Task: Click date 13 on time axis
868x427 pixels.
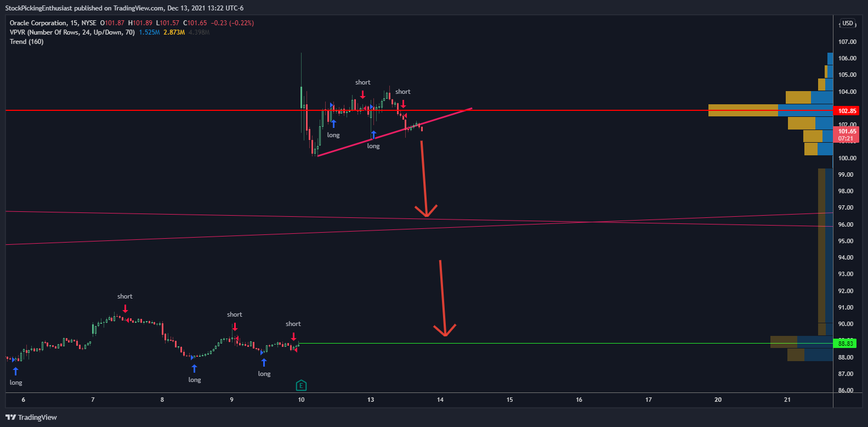Action: (x=371, y=400)
